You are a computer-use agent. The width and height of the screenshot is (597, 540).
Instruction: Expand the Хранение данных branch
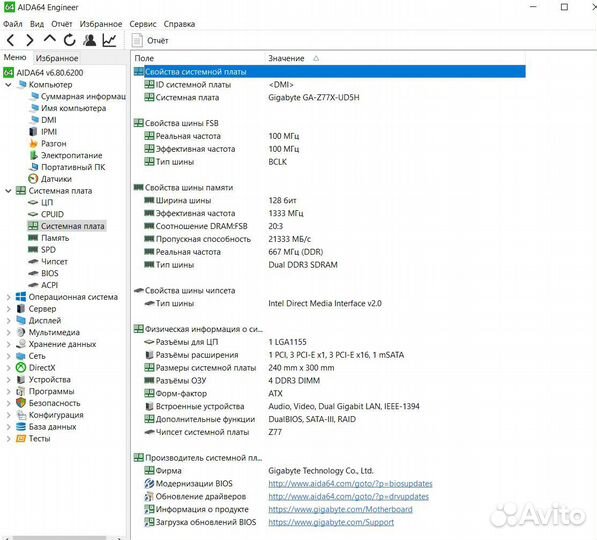point(8,344)
